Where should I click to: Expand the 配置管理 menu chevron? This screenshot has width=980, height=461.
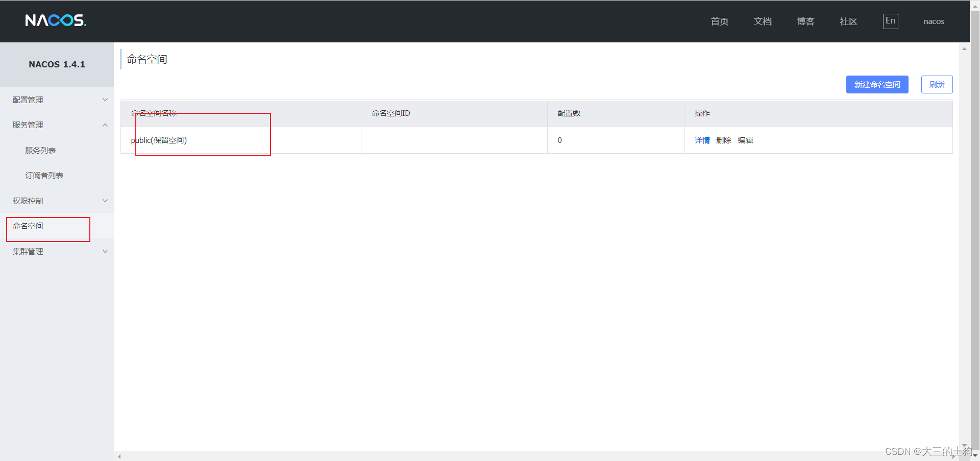pyautogui.click(x=105, y=100)
